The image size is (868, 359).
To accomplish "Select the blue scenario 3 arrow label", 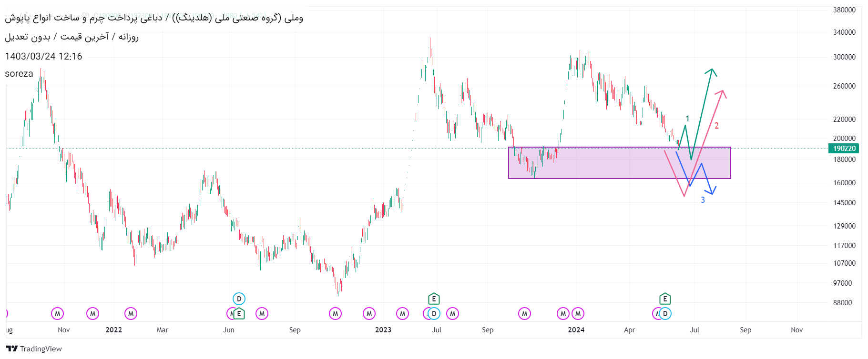I will (x=703, y=200).
